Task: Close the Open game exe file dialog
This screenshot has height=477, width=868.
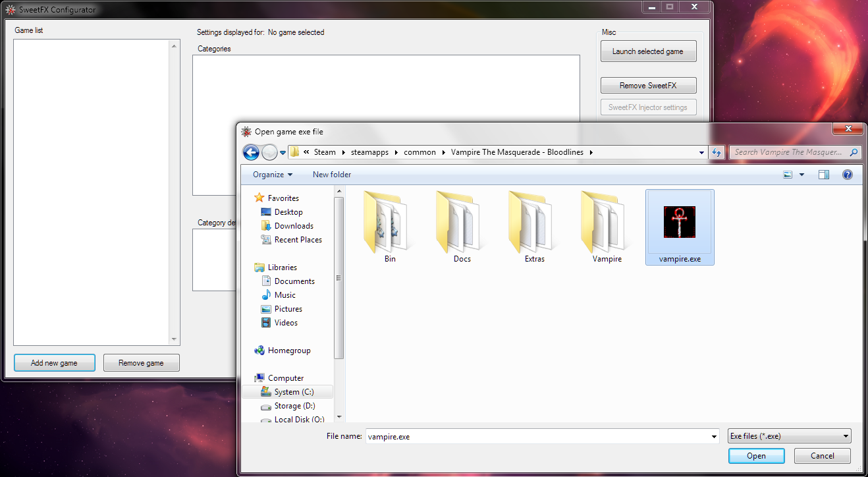Action: [847, 129]
